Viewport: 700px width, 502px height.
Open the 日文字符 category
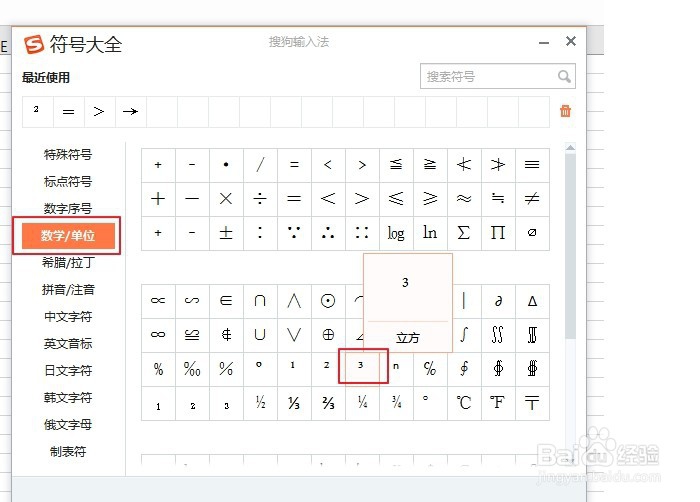pyautogui.click(x=68, y=371)
